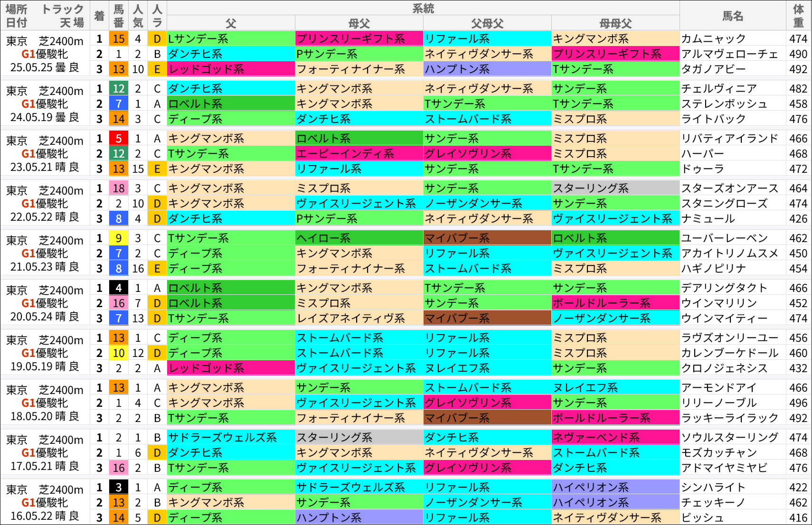The width and height of the screenshot is (812, 525).
Task: Select horse name カレンブーケドール
Action: (730, 353)
